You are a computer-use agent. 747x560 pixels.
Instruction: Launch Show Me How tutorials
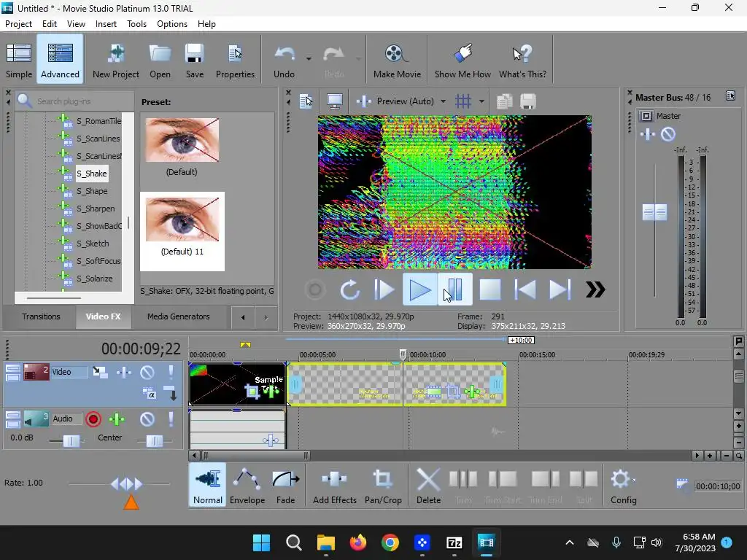462,60
